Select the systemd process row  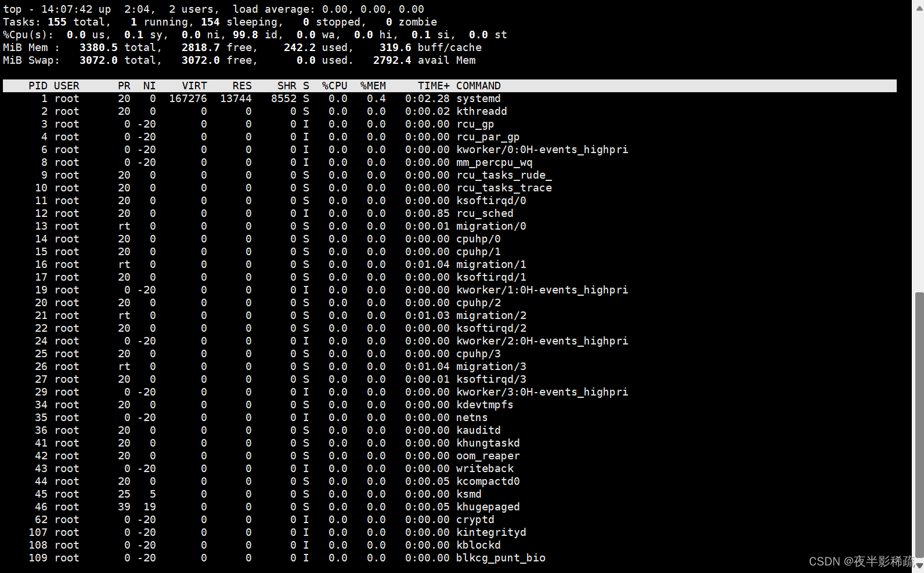coord(450,99)
